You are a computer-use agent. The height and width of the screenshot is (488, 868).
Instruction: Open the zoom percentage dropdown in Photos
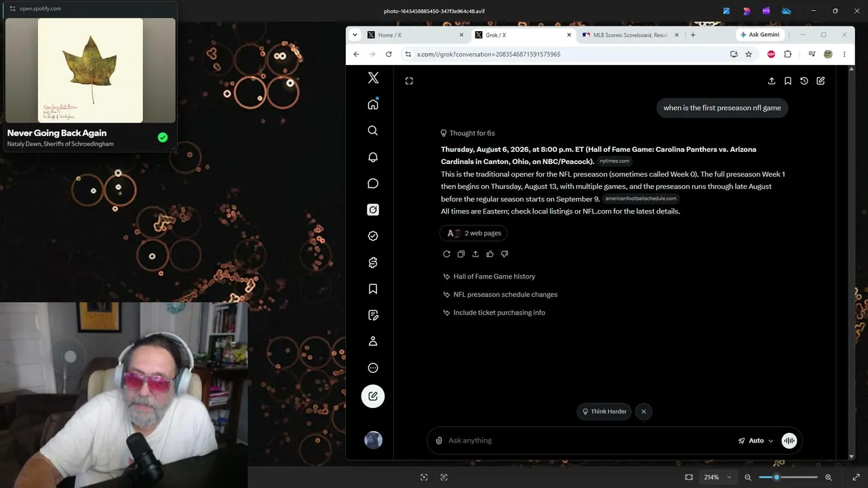pos(718,477)
